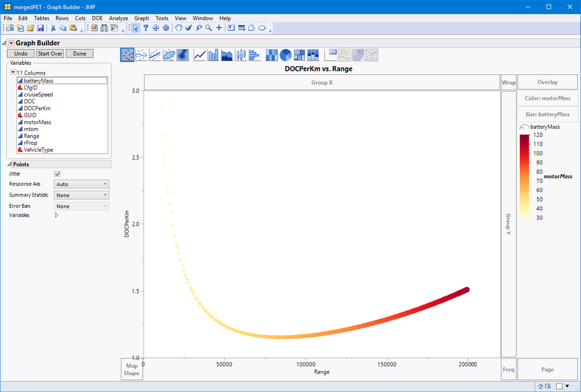Expand the Variables disclosure triangle under Points
581x392 pixels.
pyautogui.click(x=57, y=215)
